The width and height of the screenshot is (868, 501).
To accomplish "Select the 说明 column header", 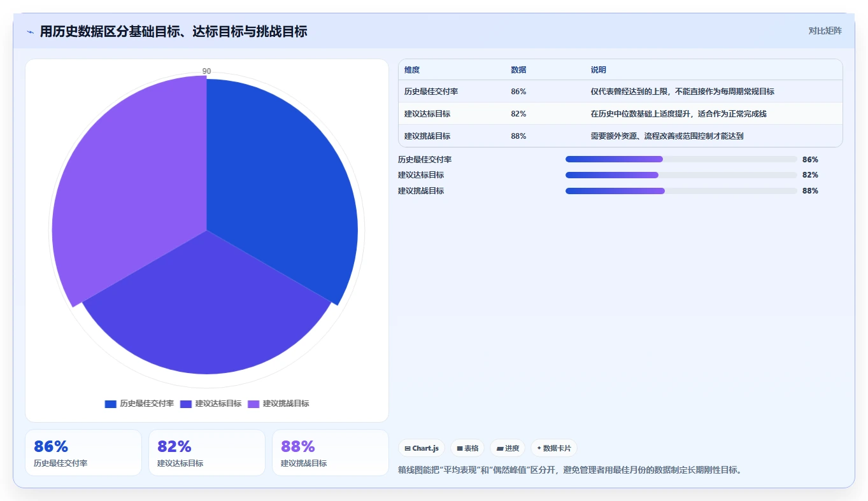I will point(599,70).
